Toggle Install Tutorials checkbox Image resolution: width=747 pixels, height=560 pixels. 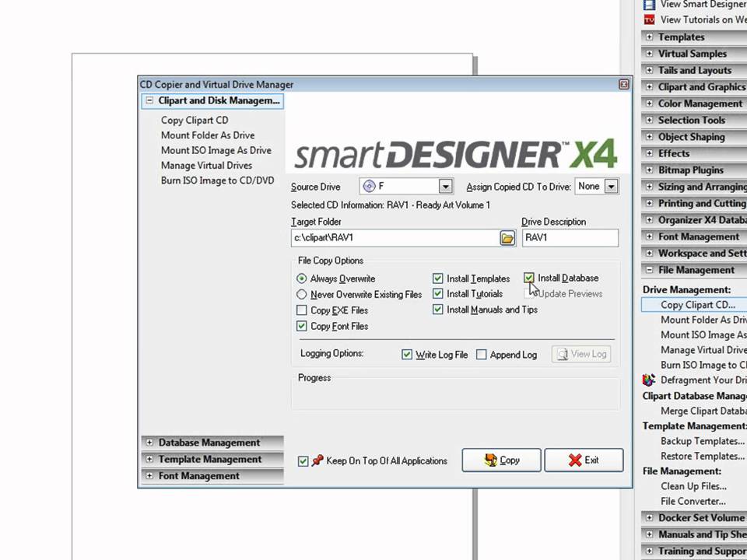[438, 294]
